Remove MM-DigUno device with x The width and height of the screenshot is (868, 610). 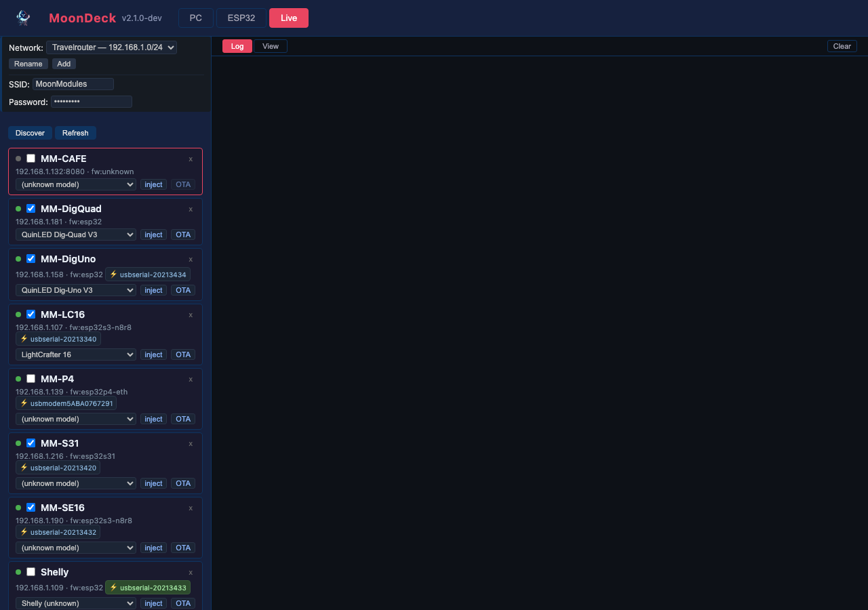tap(191, 259)
